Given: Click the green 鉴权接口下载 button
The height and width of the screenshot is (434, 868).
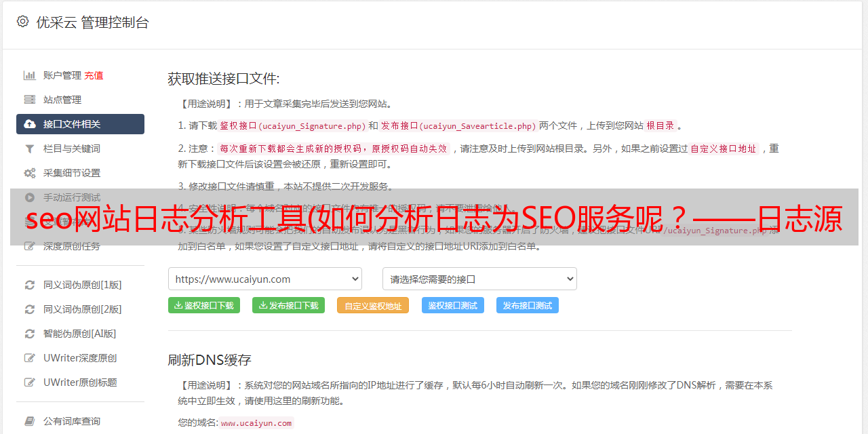Looking at the screenshot, I should coord(204,305).
